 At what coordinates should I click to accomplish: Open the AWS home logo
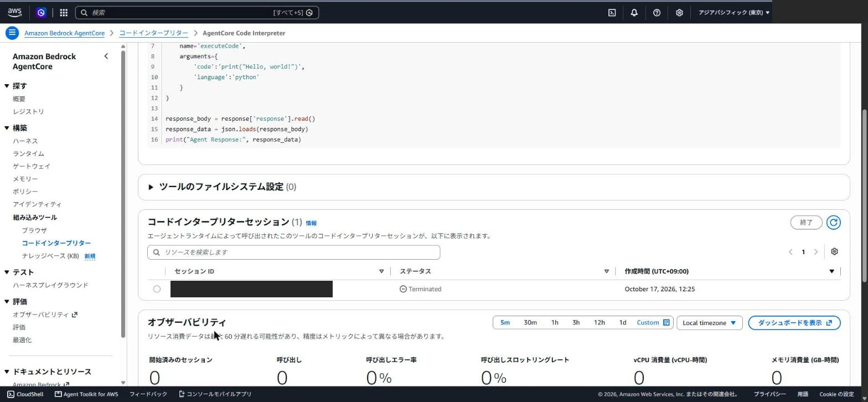[15, 12]
